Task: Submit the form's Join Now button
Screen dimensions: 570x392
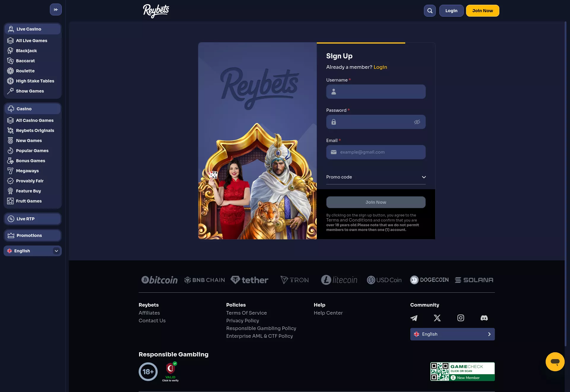Action: click(376, 202)
